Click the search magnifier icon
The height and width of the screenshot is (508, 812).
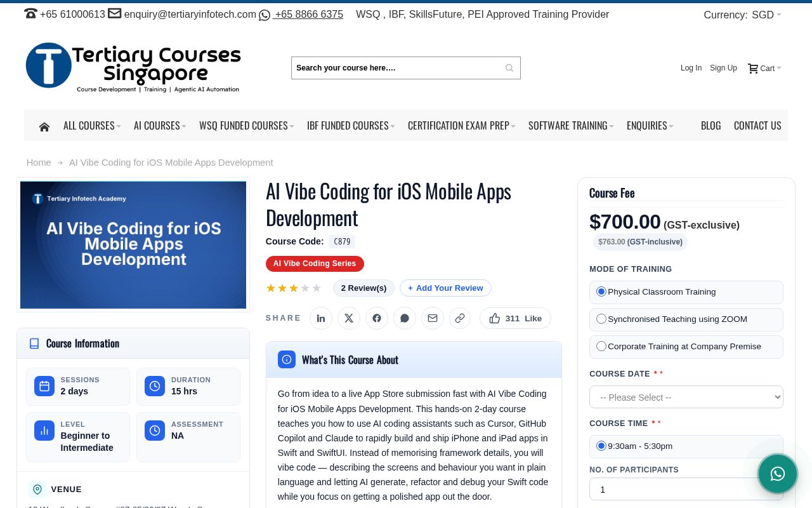tap(509, 68)
